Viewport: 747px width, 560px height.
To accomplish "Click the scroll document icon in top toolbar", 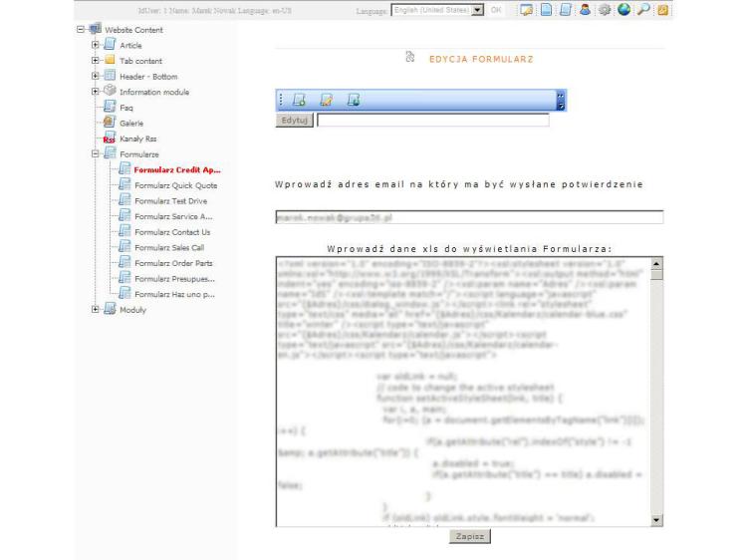I will (566, 10).
